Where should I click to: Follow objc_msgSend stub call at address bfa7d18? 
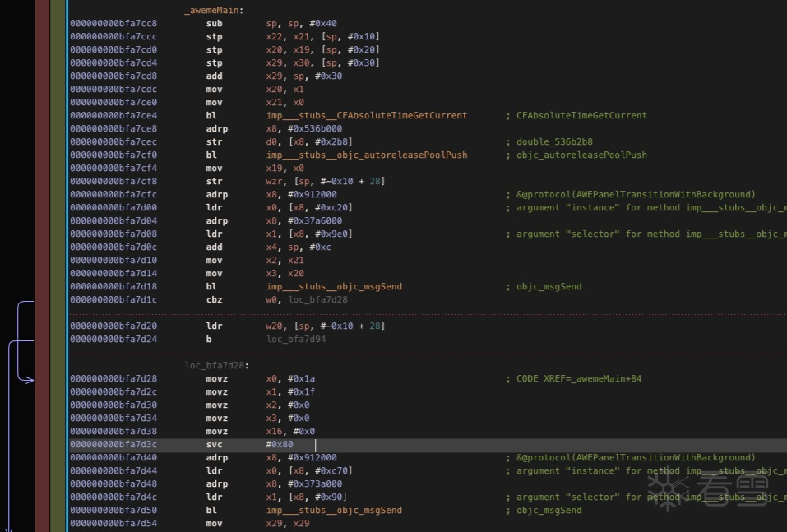pos(334,286)
